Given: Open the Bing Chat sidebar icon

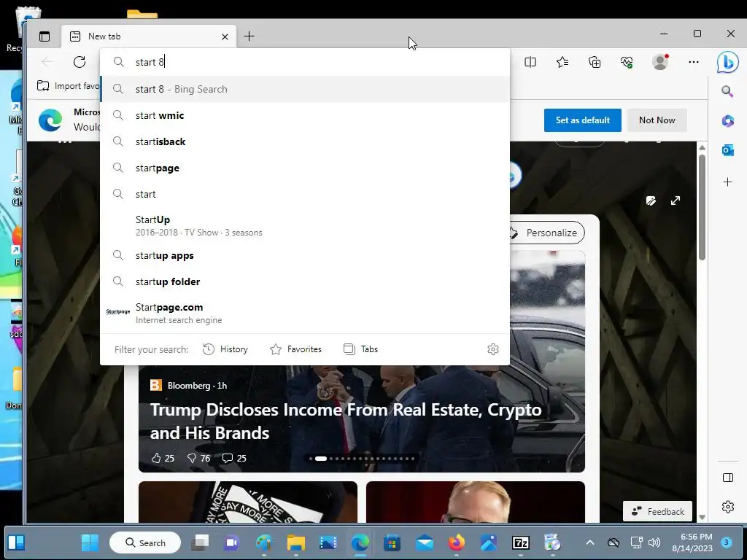Looking at the screenshot, I should [727, 63].
